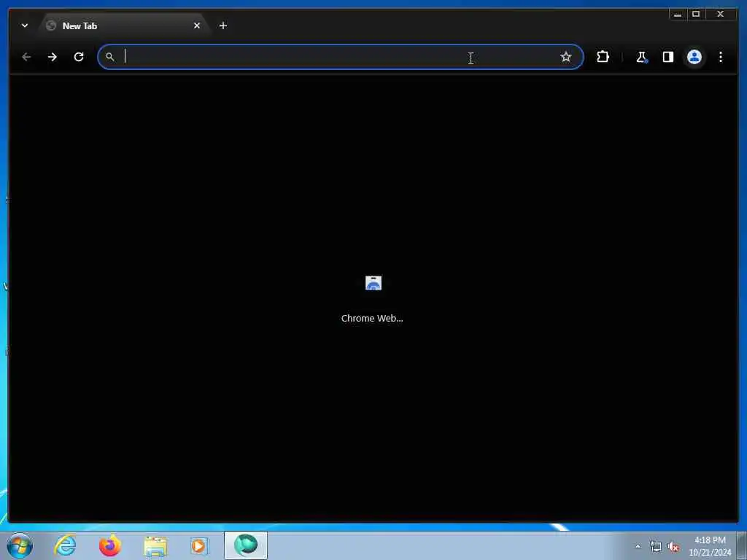Open a new tab with plus button
This screenshot has width=747, height=560.
click(223, 26)
